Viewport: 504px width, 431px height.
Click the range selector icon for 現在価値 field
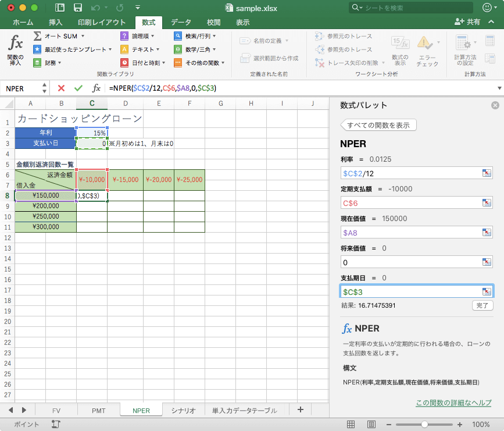[x=487, y=233]
